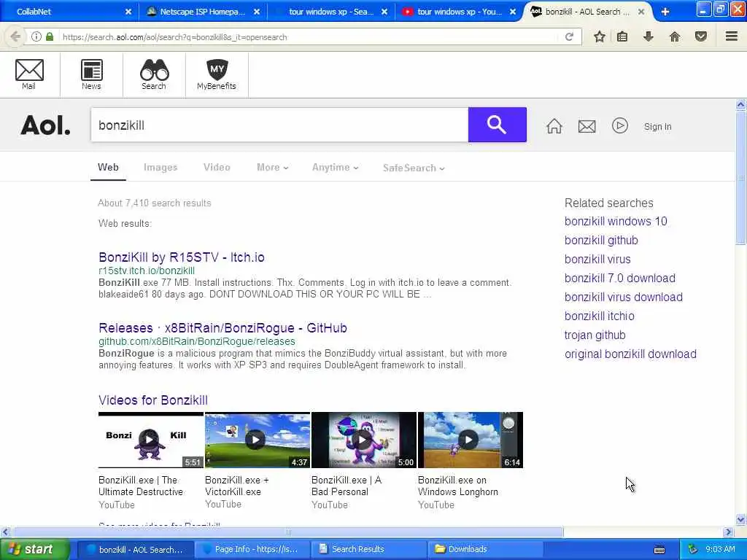This screenshot has width=747, height=560.
Task: Switch to Page Info taskbar window
Action: coord(251,550)
